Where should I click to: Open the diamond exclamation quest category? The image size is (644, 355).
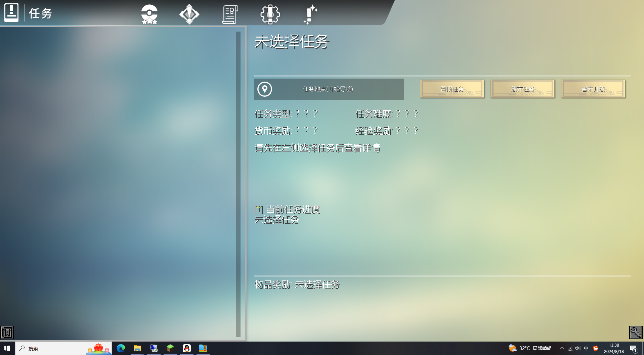[x=189, y=14]
